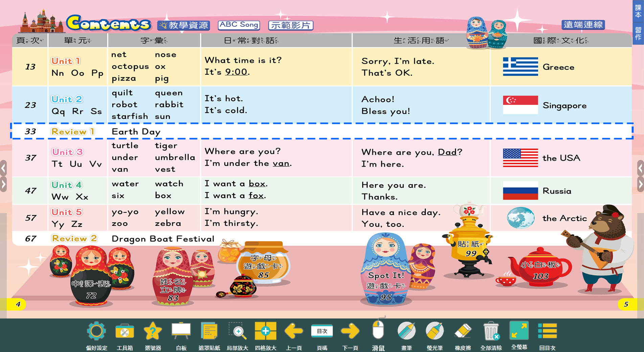
Task: Open 教學資源 teaching resources
Action: pos(184,25)
